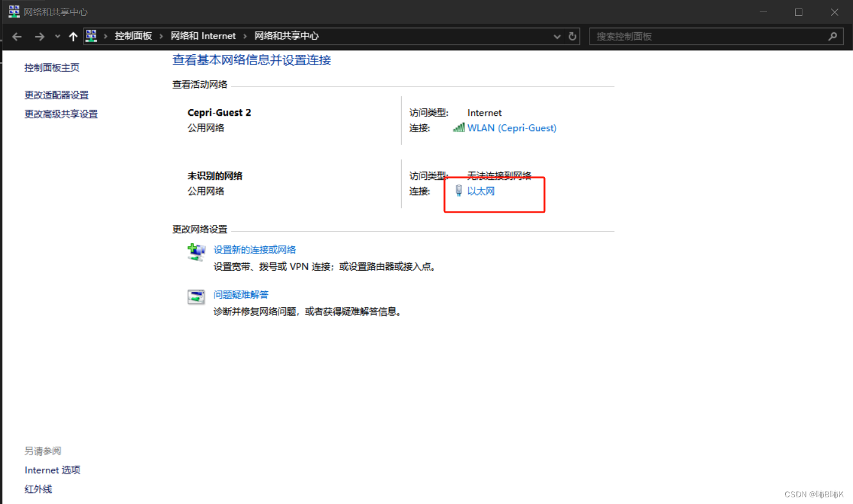Click the new connection setup icon
This screenshot has width=853, height=504.
[196, 252]
